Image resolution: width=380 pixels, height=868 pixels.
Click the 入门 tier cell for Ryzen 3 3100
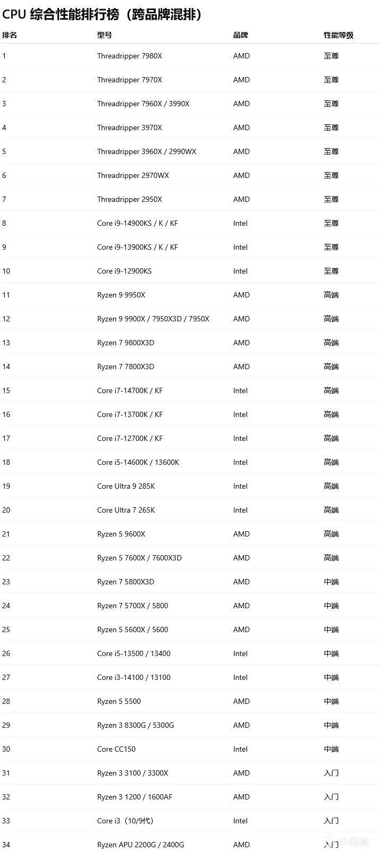coord(331,773)
